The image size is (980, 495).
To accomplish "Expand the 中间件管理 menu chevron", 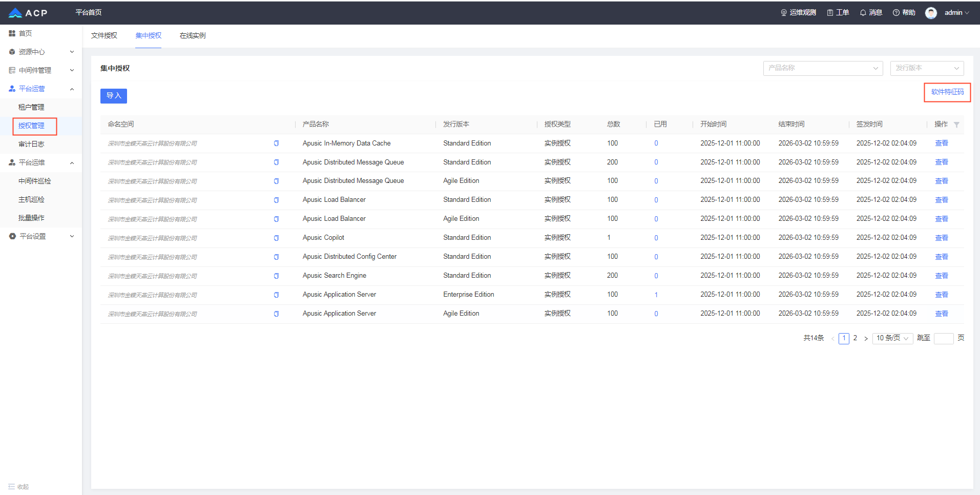I will click(72, 70).
